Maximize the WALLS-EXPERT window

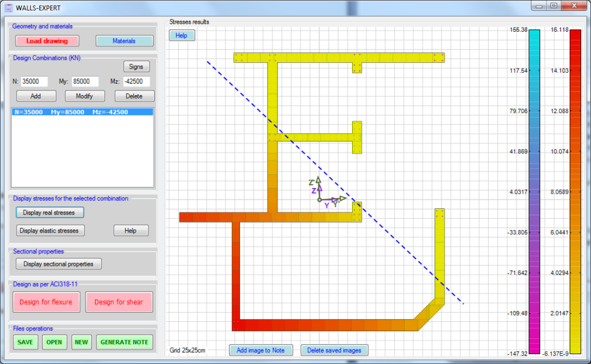553,6
